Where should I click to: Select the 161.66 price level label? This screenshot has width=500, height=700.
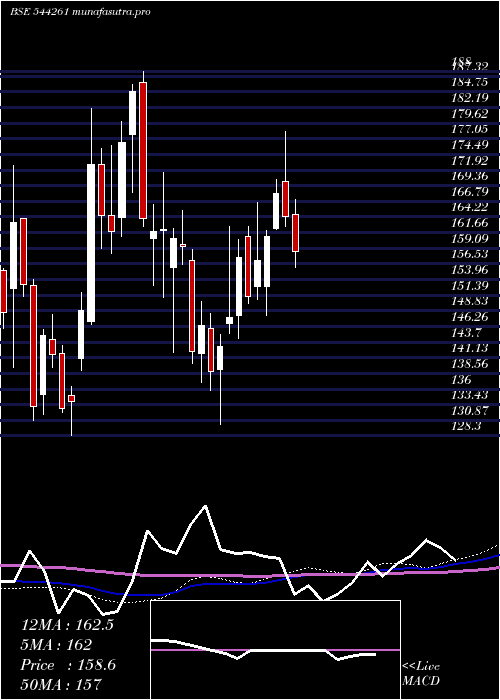[x=471, y=223]
